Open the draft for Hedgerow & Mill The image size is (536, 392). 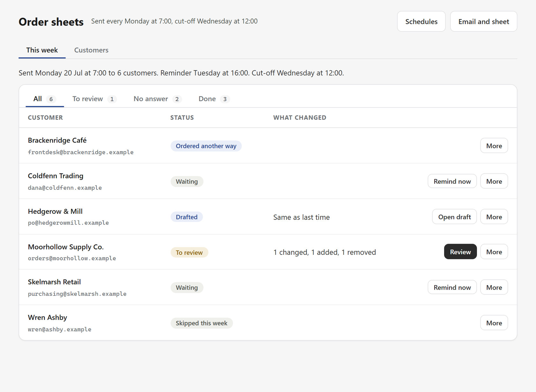coord(454,217)
